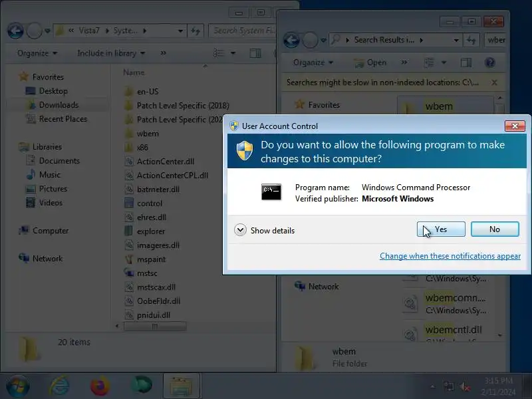Open Windows Explorer taskbar button
532x399 pixels.
181,386
